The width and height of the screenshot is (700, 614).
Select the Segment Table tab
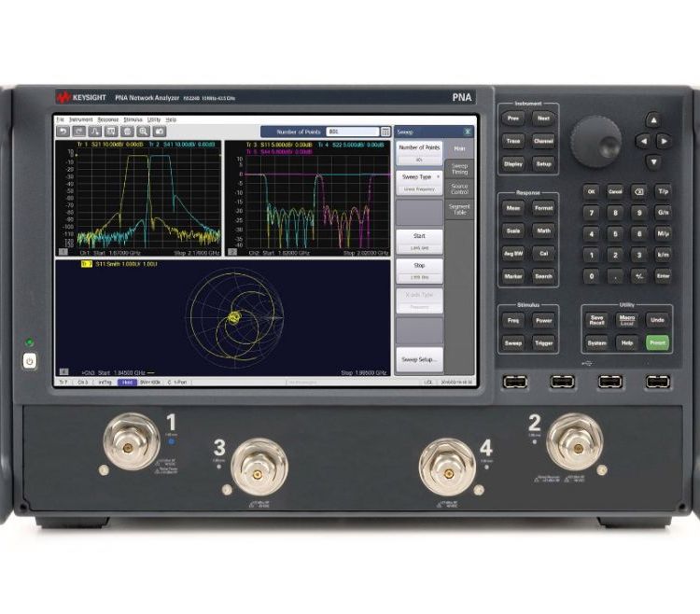460,210
